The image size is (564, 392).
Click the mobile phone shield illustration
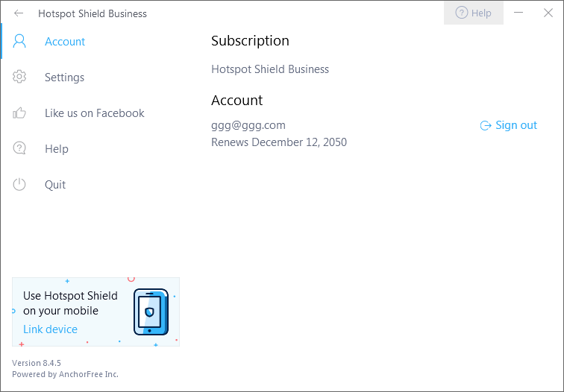coord(150,312)
